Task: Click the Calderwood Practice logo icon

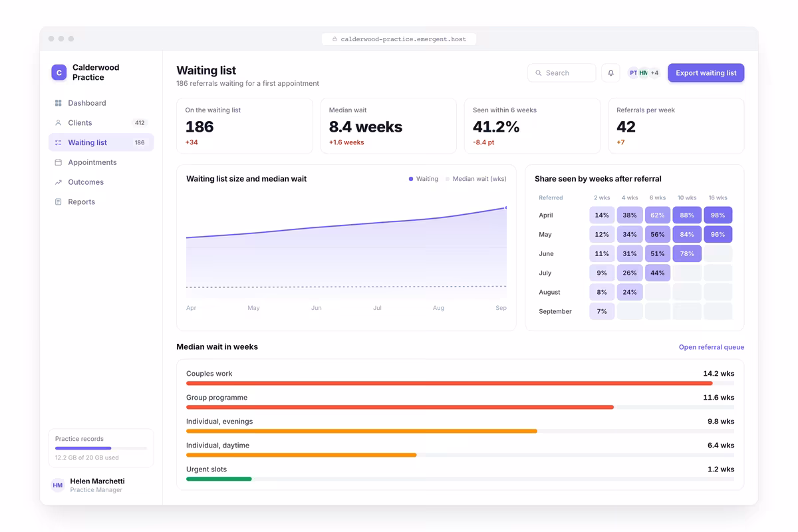Action: click(x=59, y=72)
